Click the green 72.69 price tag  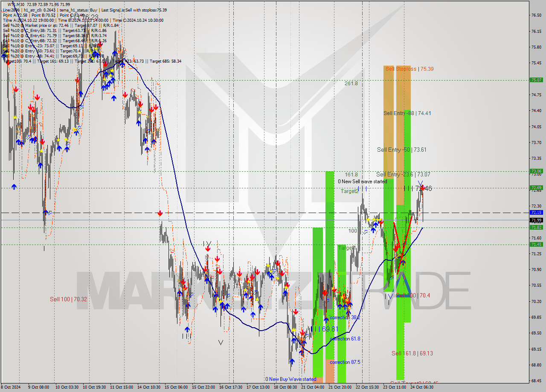pos(536,187)
